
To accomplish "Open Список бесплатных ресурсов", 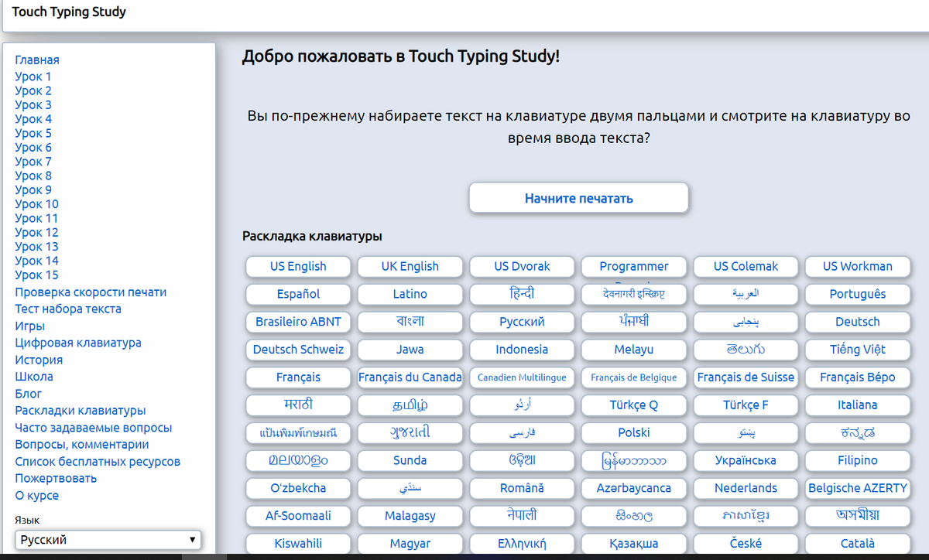I will [98, 462].
